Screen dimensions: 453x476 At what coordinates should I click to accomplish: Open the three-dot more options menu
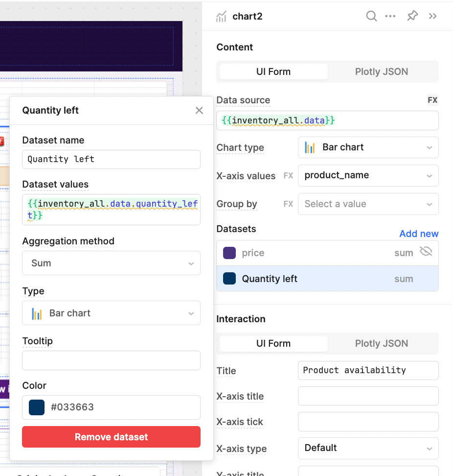390,16
